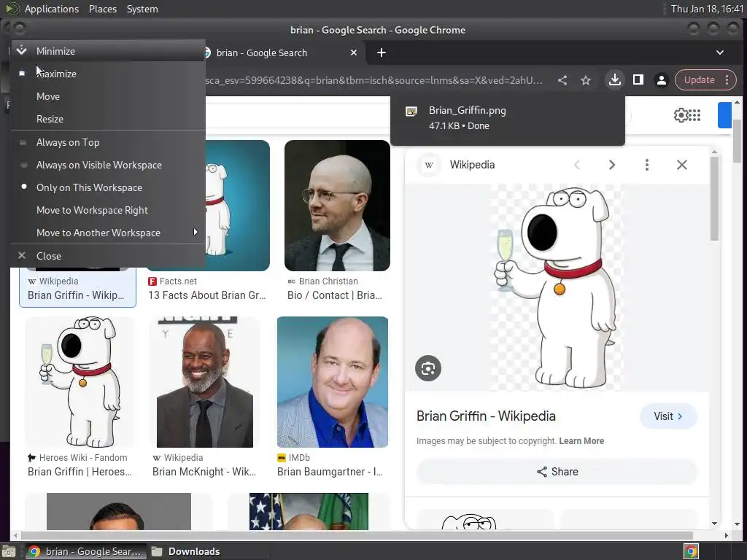Search image with Google Lens icon
The image size is (747, 560).
(x=427, y=368)
